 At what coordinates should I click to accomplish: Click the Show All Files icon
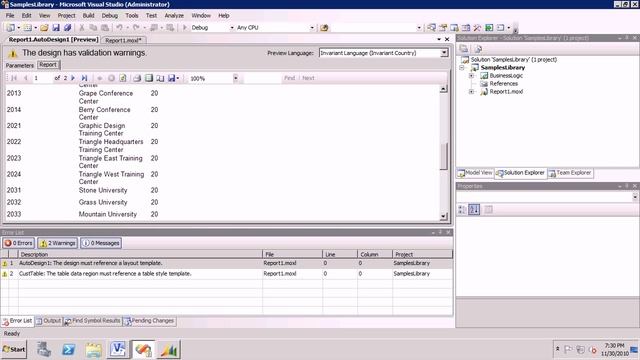point(478,49)
